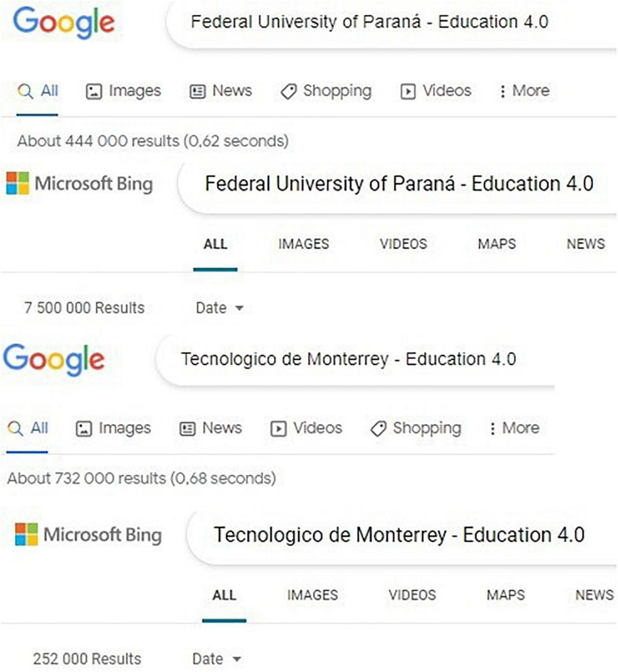
Task: Open the Images tab in top Google search
Action: pos(124,91)
